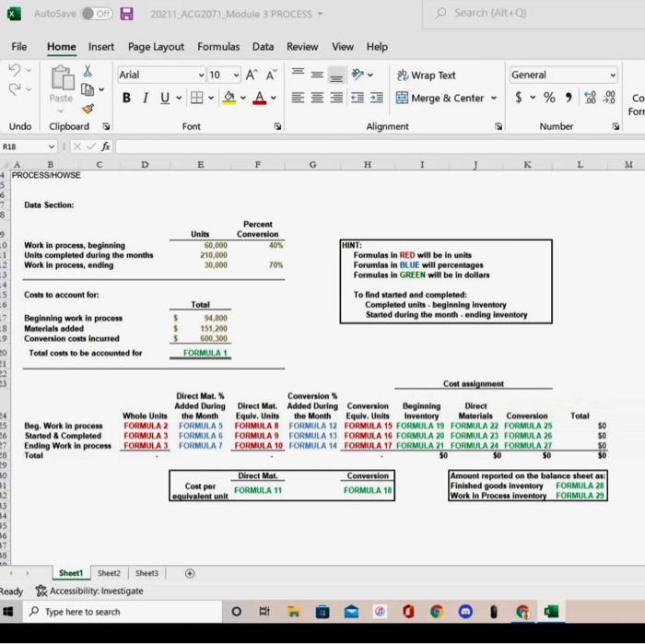Click the Save disk icon
Image resolution: width=645 pixels, height=644 pixels.
click(127, 14)
